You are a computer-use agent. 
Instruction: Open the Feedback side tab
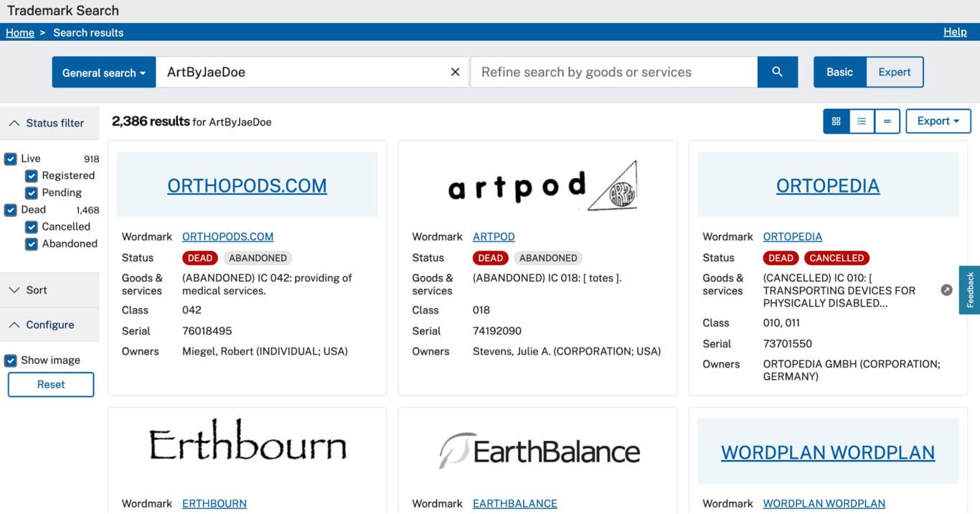[x=969, y=290]
